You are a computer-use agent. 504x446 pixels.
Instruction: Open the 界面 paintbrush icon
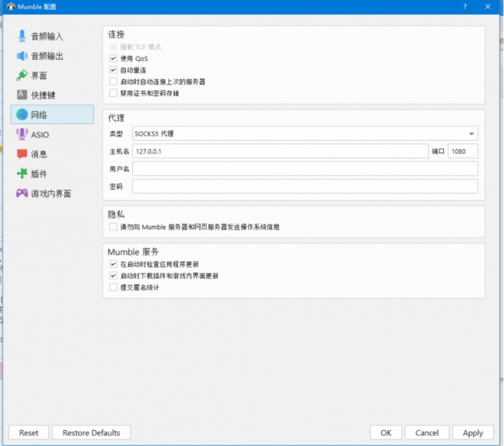pos(22,76)
